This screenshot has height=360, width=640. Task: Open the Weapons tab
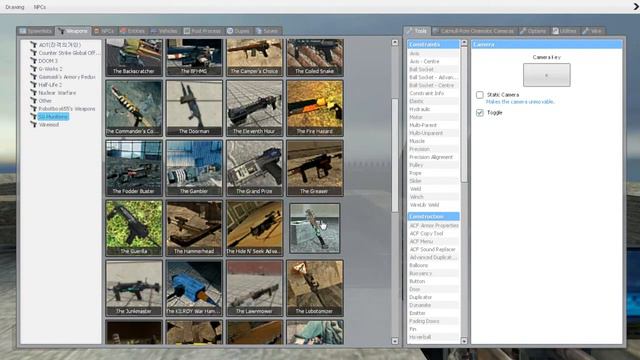(x=73, y=31)
